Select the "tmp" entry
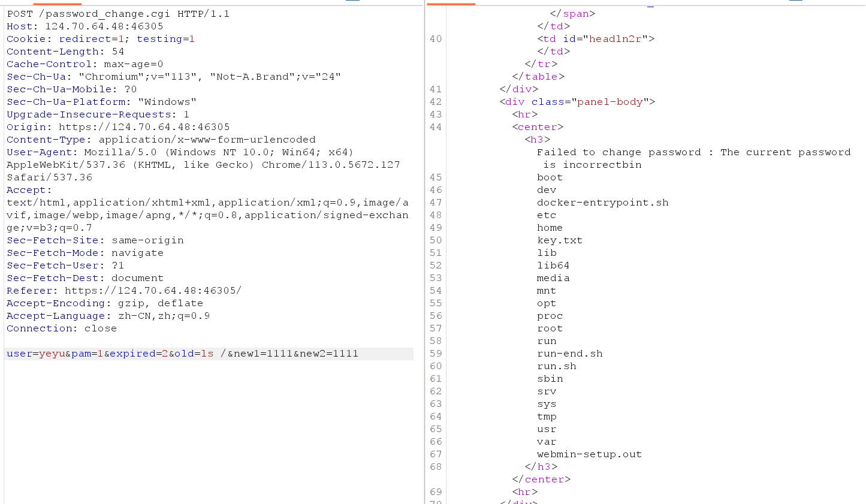The image size is (866, 504). (547, 417)
